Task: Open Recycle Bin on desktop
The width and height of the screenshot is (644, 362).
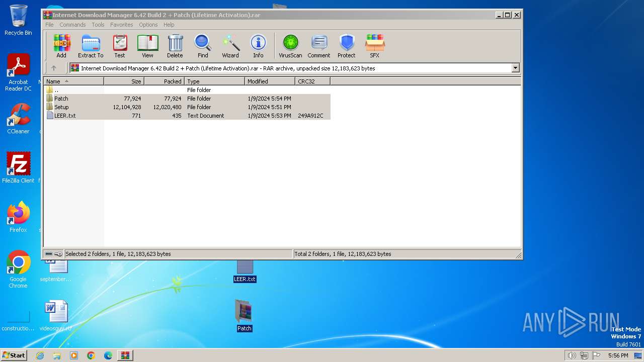Action: click(x=18, y=20)
